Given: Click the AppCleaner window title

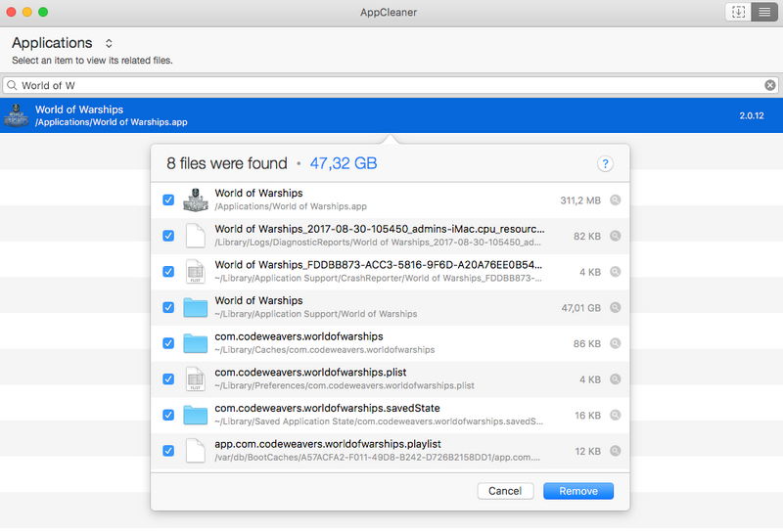Looking at the screenshot, I should (x=389, y=13).
